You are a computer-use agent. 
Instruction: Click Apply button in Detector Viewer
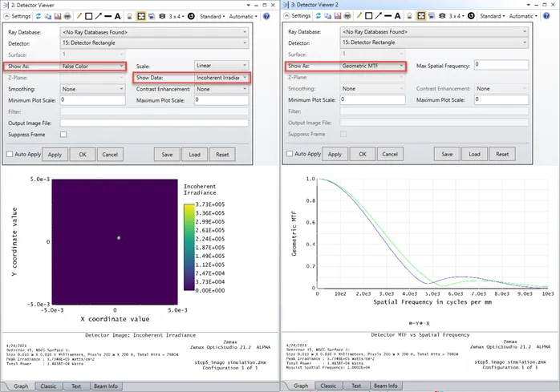coord(55,153)
